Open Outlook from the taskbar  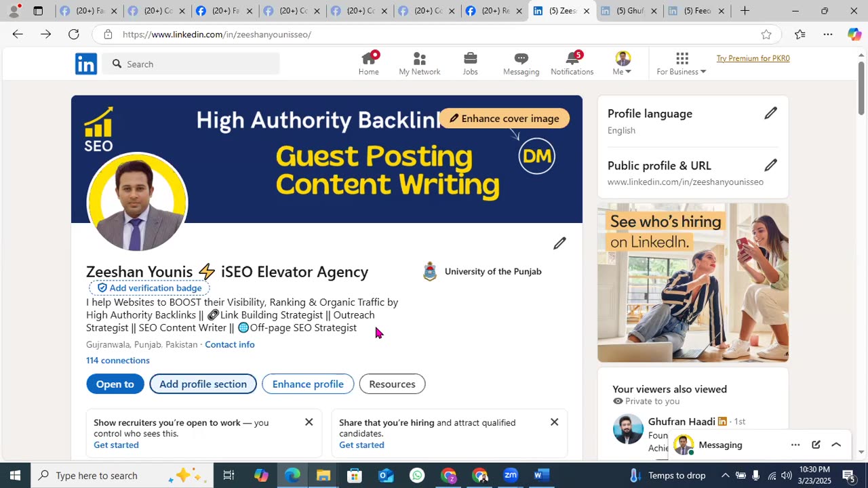[x=386, y=475]
